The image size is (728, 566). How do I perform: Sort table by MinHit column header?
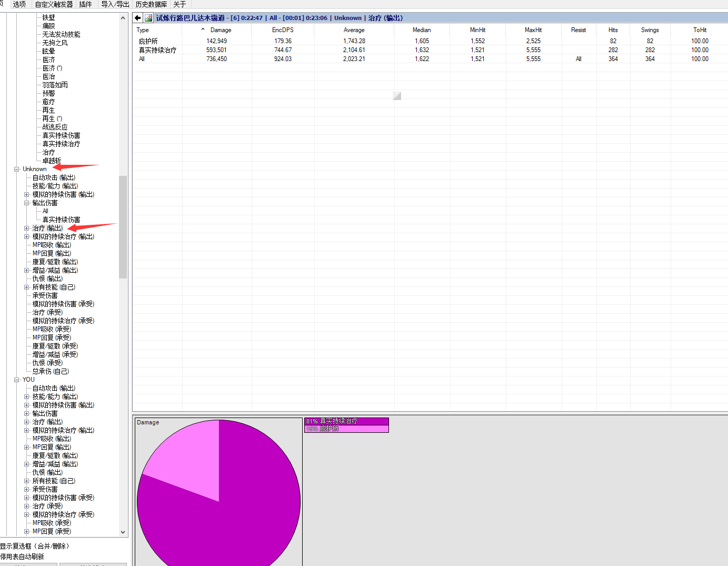pos(478,30)
